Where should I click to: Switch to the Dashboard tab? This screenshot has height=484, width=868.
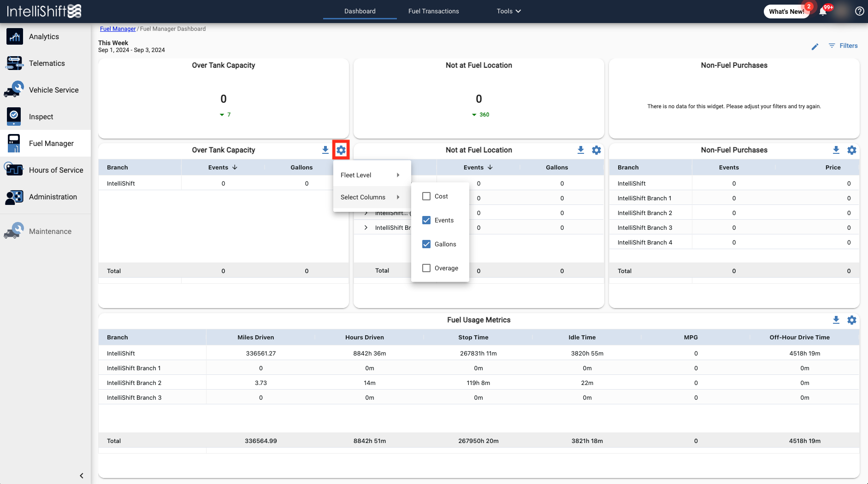click(360, 11)
